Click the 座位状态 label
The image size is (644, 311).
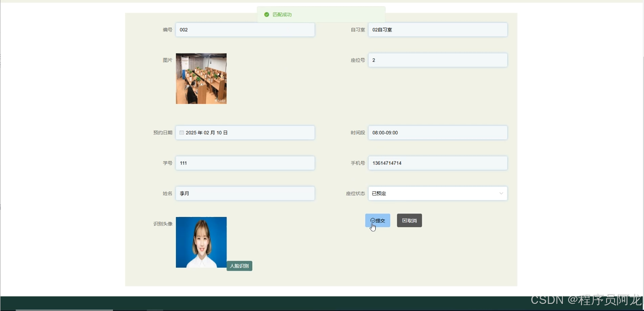[x=355, y=194]
